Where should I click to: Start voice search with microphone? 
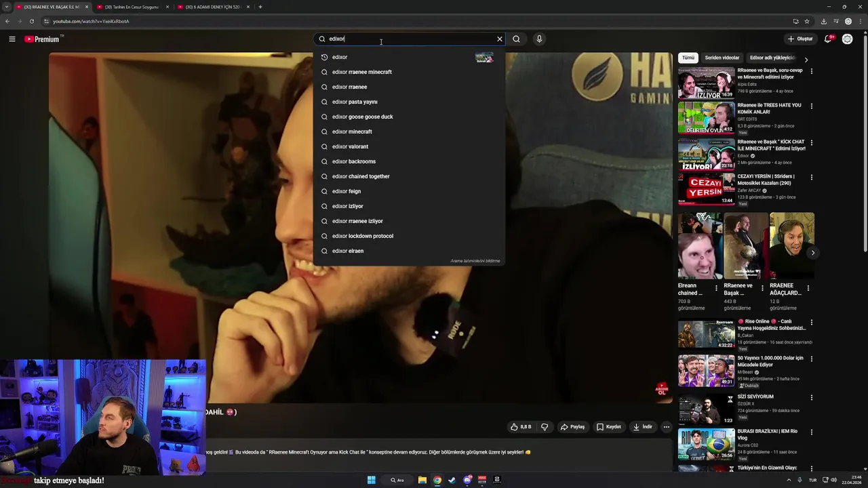tap(539, 39)
